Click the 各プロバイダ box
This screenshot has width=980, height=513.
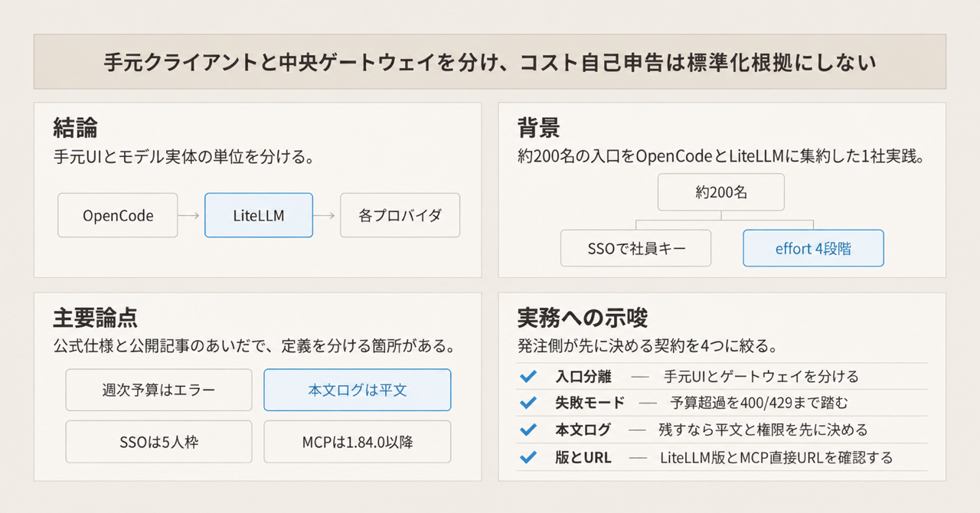tap(400, 215)
